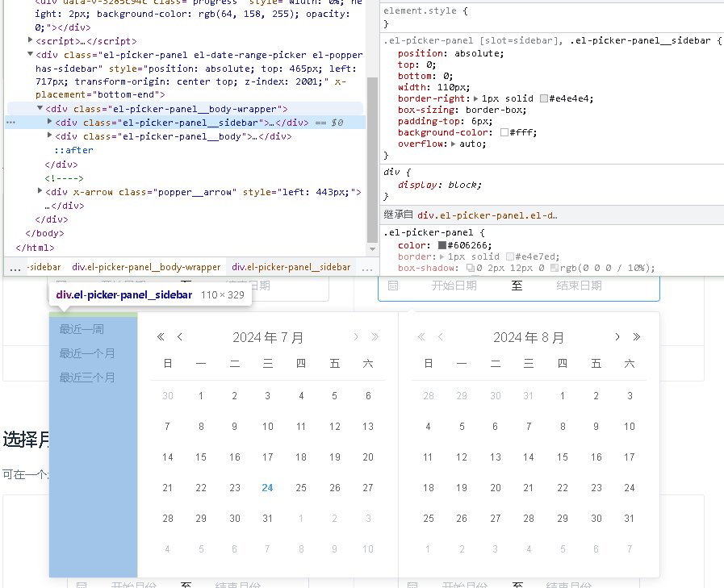Click the 结束日期 field in active range input
Screen dimensions: 724x588
pyautogui.click(x=579, y=286)
